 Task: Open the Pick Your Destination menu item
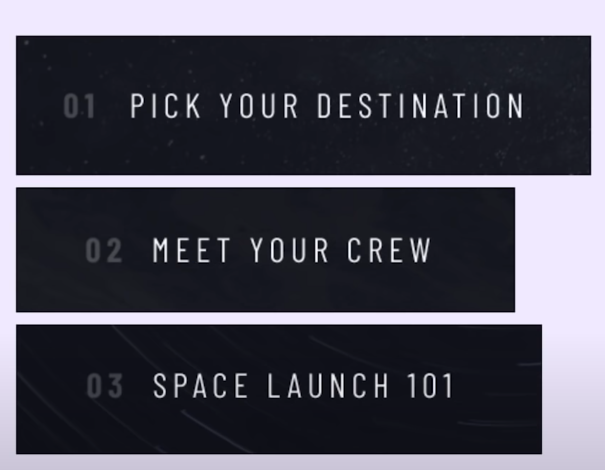[303, 105]
